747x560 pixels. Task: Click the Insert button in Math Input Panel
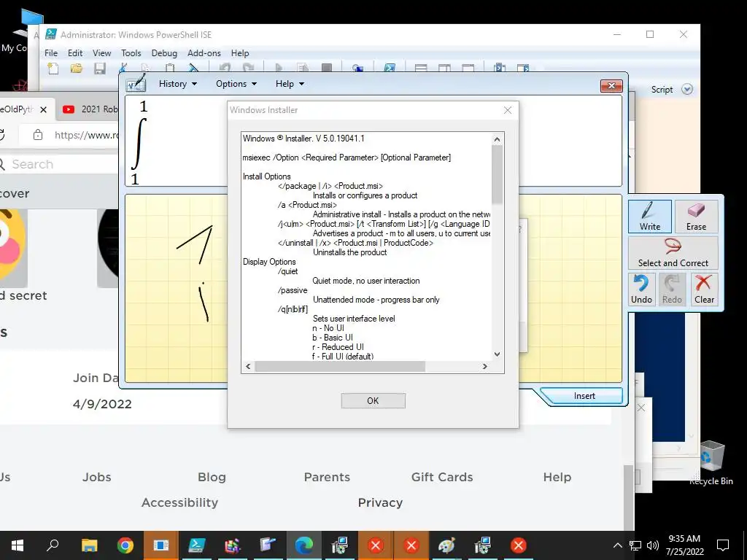[584, 396]
